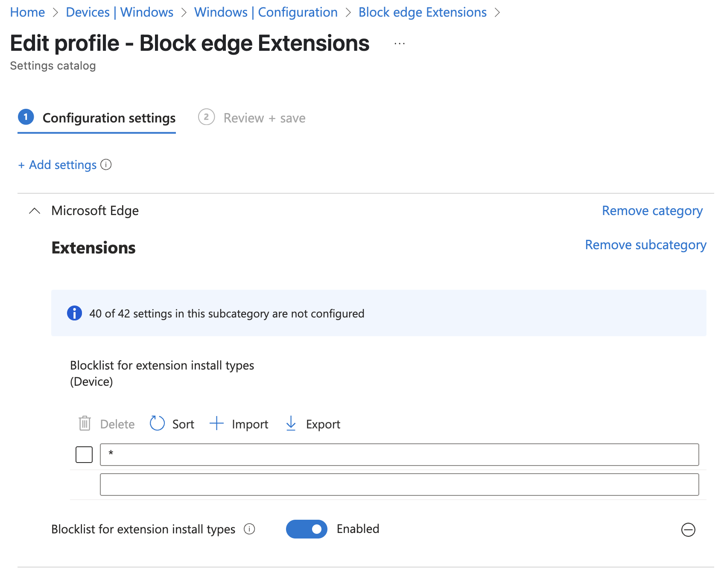
Task: Remove setting using the minus circle icon
Action: [x=688, y=530]
